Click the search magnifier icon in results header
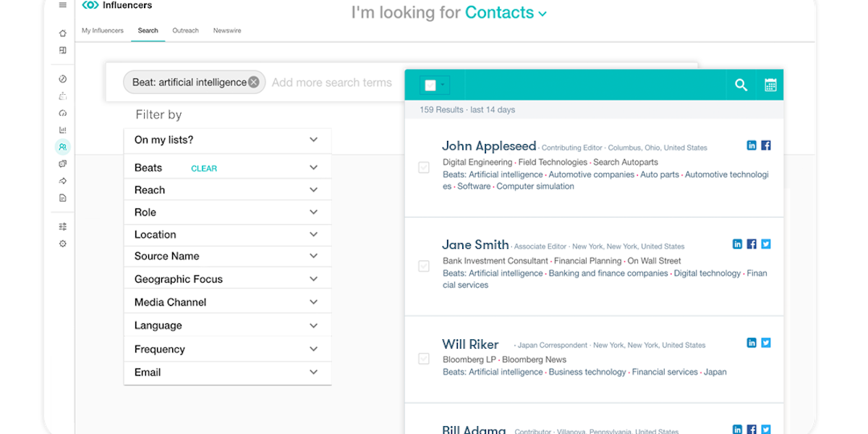868x434 pixels. pos(741,85)
